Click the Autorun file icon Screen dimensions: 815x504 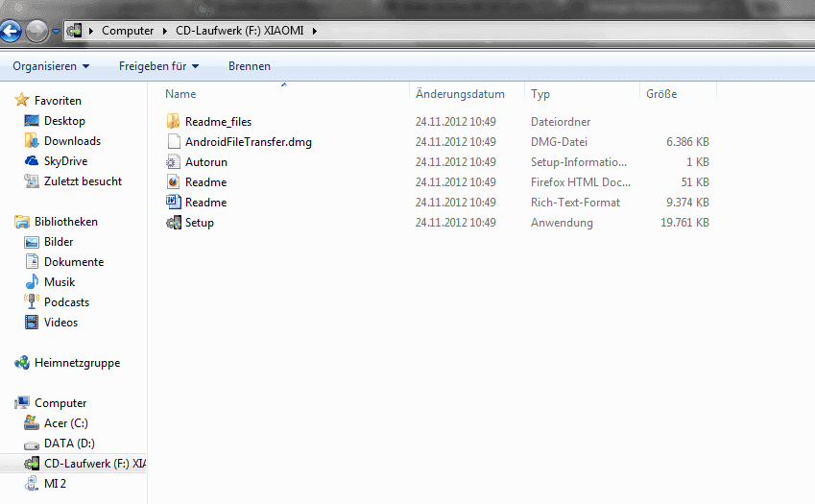pos(173,161)
